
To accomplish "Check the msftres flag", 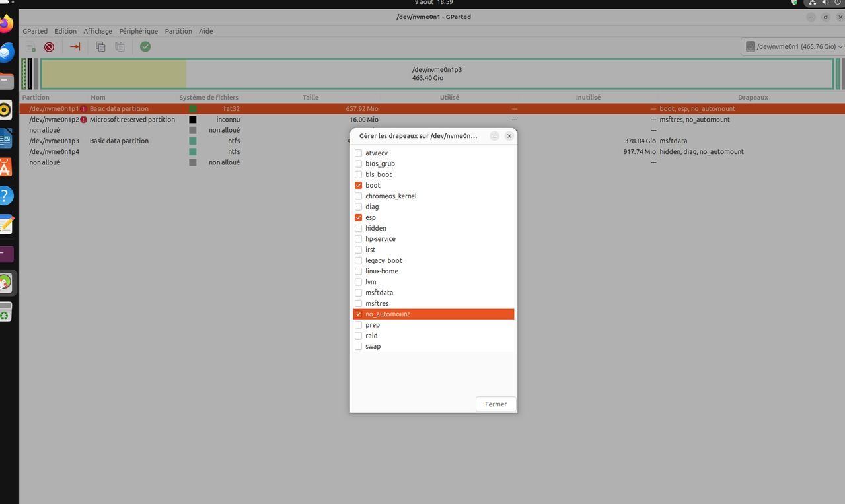I will [359, 303].
